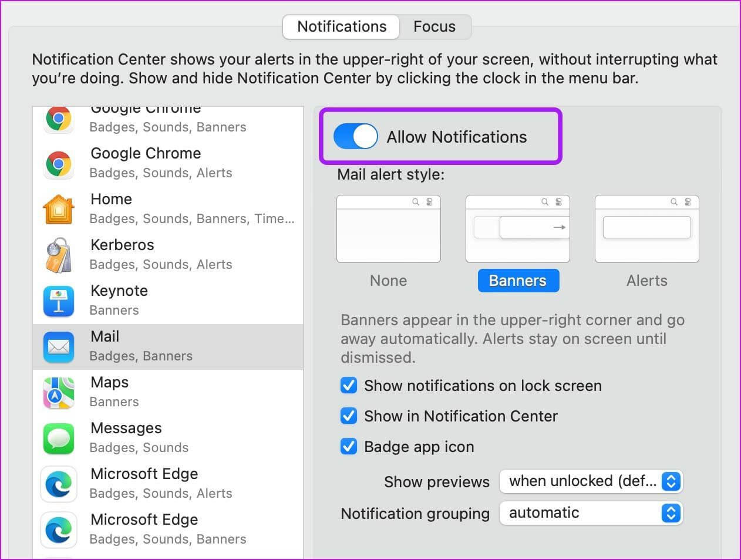This screenshot has width=741, height=560.
Task: Open the Notification grouping dropdown
Action: [x=591, y=513]
